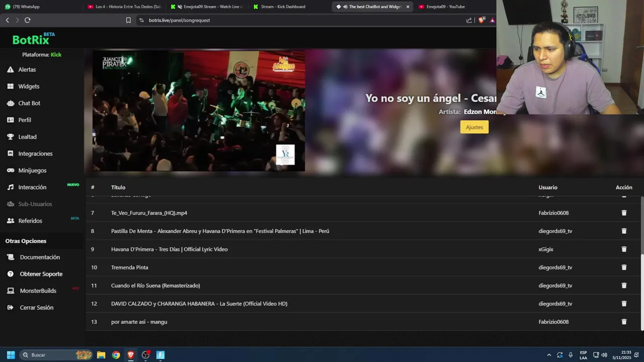
Task: Delete por amarte asi - mangu request
Action: tap(624, 321)
